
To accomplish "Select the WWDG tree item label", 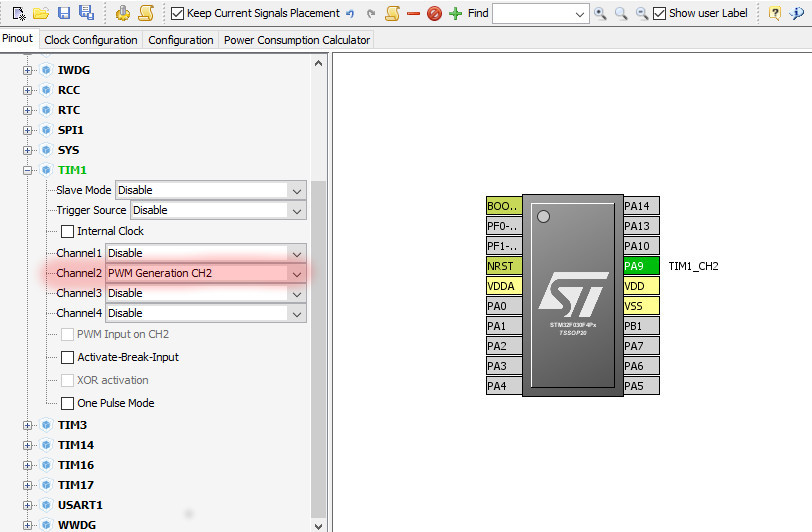I will pyautogui.click(x=77, y=525).
